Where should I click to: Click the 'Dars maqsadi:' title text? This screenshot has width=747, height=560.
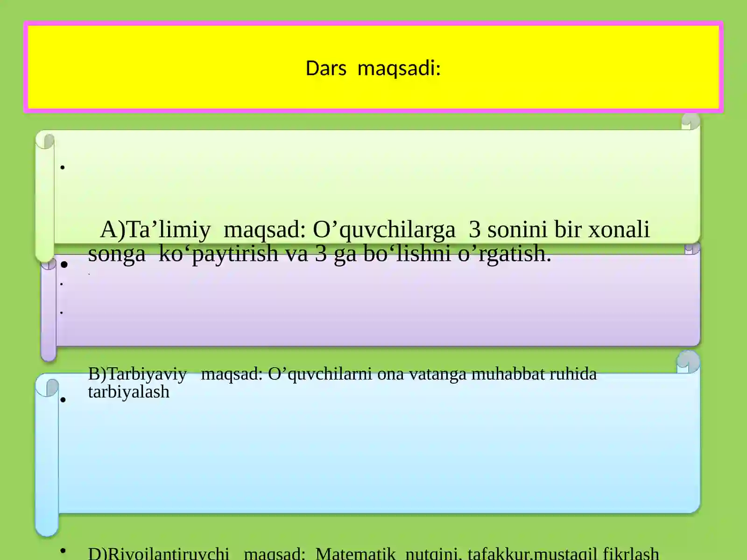[x=373, y=68]
